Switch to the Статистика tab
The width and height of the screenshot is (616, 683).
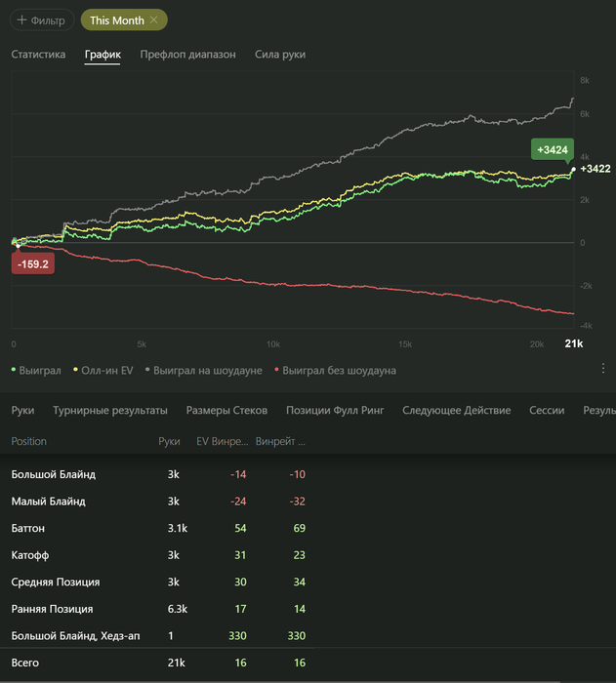[x=38, y=55]
